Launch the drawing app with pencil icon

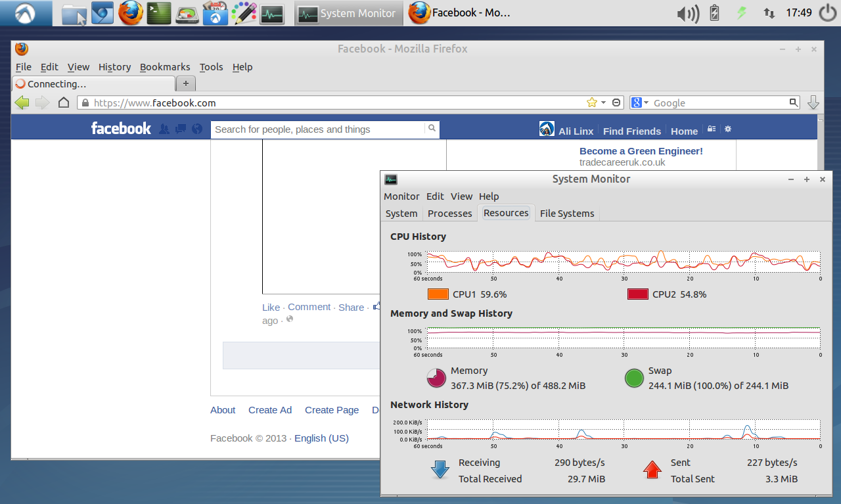(x=244, y=13)
